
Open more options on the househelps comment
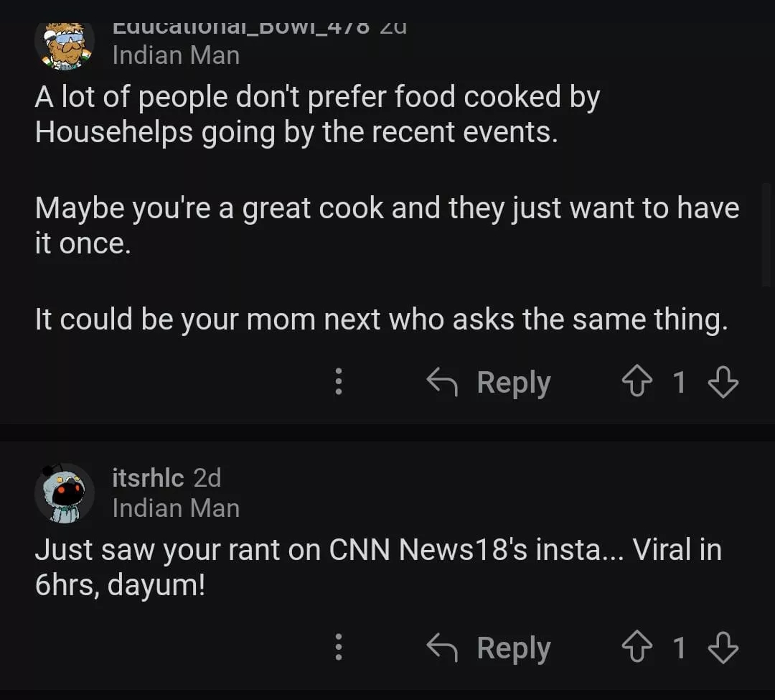pyautogui.click(x=339, y=382)
